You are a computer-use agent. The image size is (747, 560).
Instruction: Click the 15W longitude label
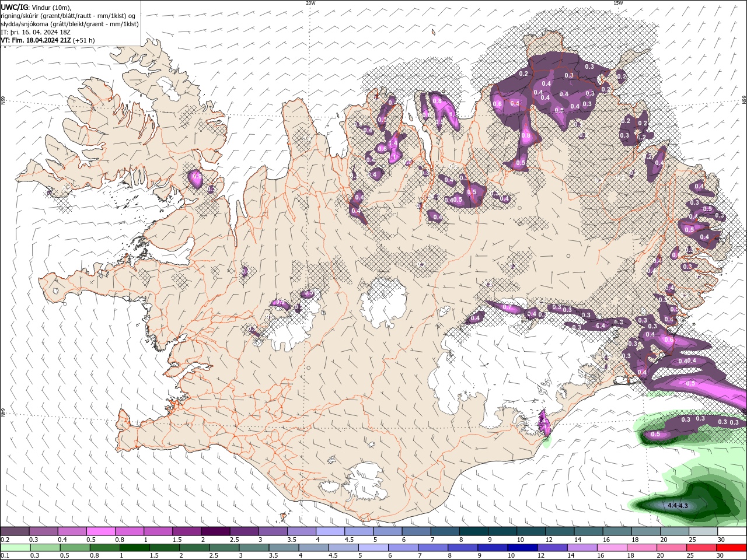(x=618, y=3)
